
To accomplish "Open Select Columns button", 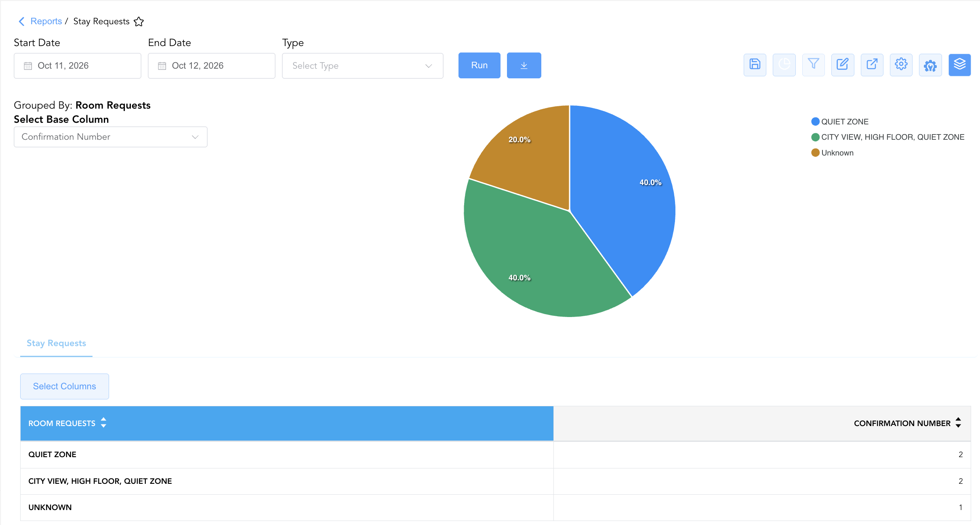I will (x=65, y=386).
